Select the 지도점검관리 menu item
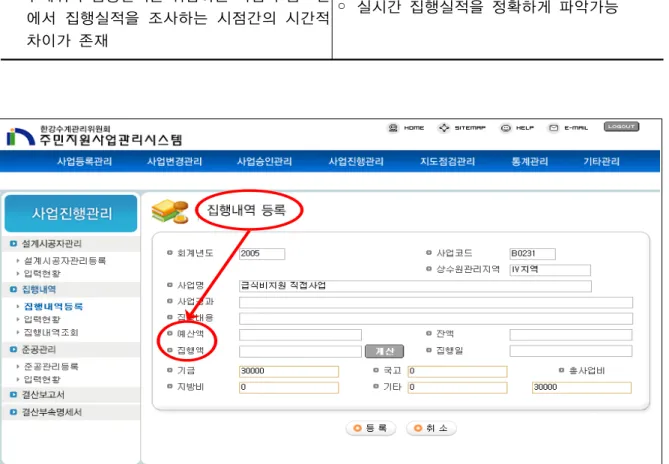The image size is (669, 464). (448, 161)
